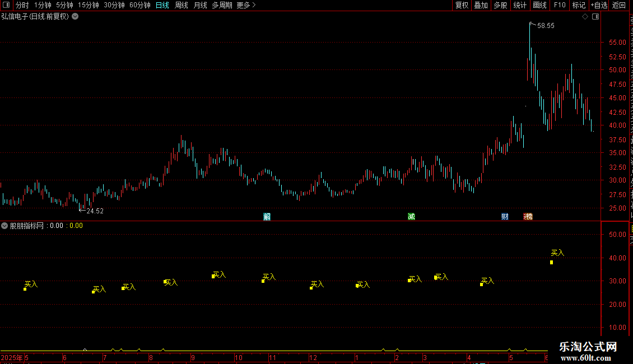Click the 解 event marker on the chart
633x364 pixels.
267,217
